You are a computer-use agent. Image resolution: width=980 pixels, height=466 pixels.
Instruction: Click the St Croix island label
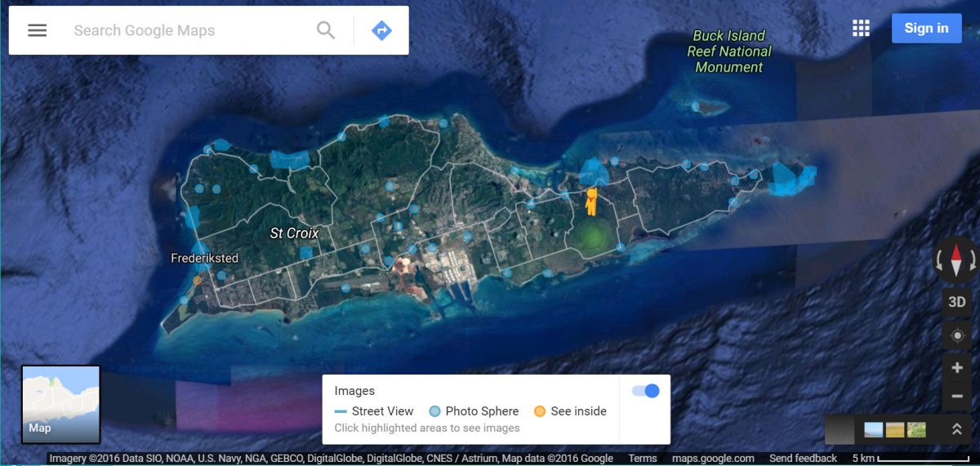[x=294, y=233]
